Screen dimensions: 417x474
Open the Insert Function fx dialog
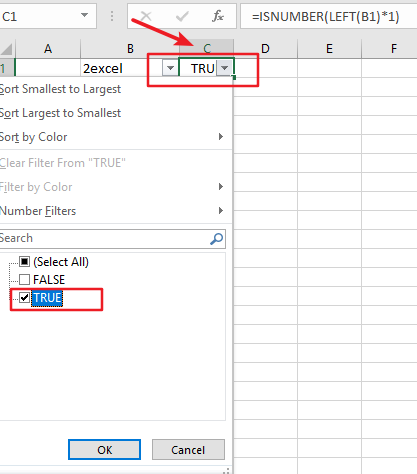(218, 16)
